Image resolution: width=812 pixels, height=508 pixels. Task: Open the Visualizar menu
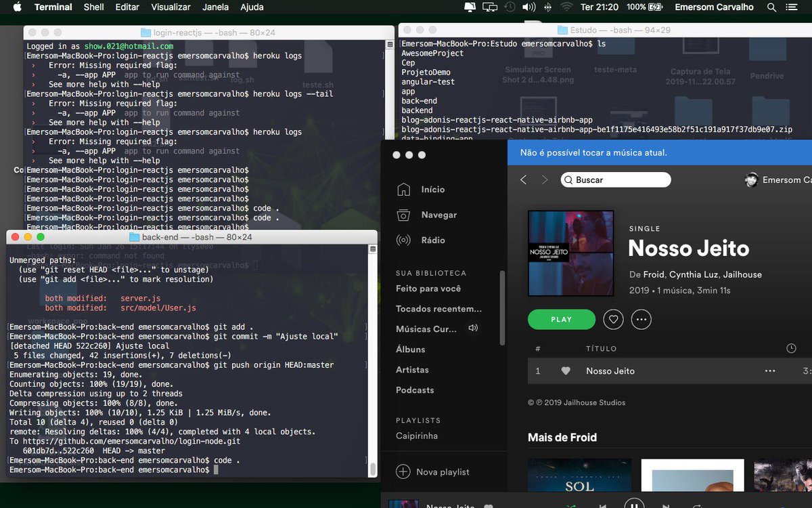tap(171, 7)
